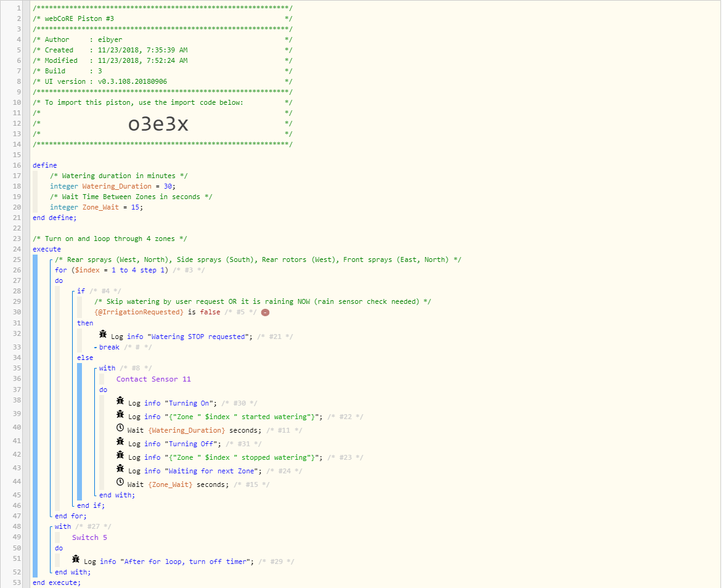Click the Author eibyer header line
This screenshot has width=726, height=588.
coord(163,40)
